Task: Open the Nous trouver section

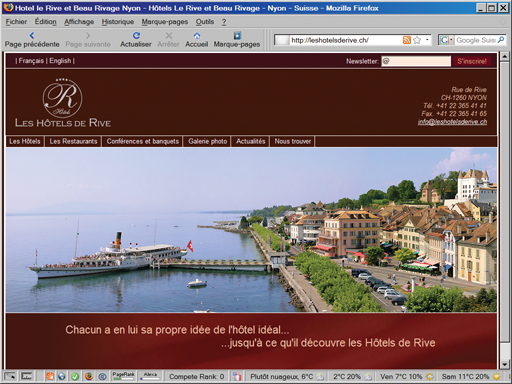Action: (293, 141)
